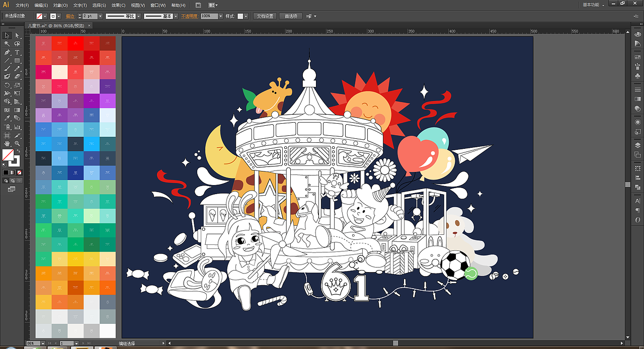Select the Shape Builder tool

[x=7, y=101]
